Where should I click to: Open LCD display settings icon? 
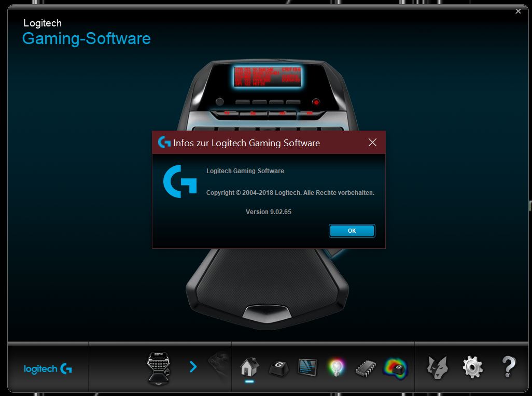tap(307, 367)
